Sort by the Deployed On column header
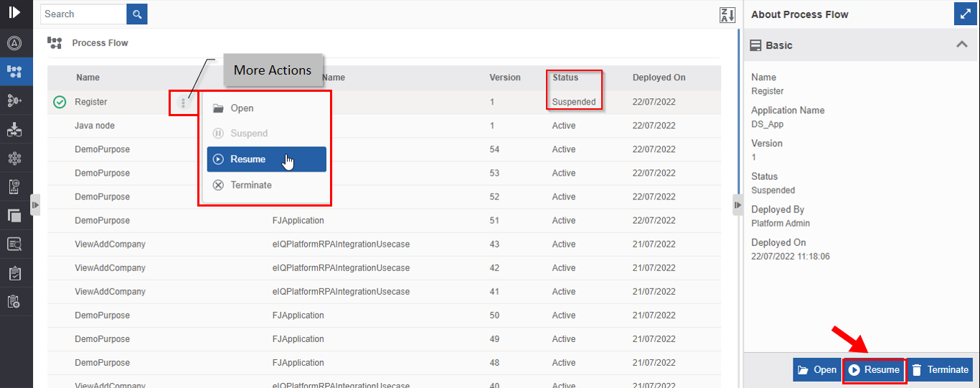 [659, 77]
